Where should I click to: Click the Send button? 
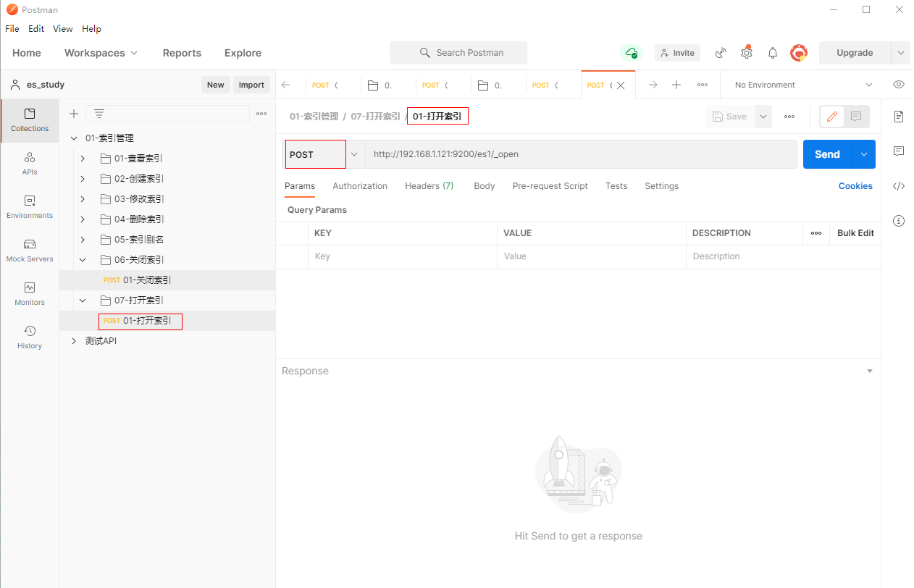tap(827, 154)
